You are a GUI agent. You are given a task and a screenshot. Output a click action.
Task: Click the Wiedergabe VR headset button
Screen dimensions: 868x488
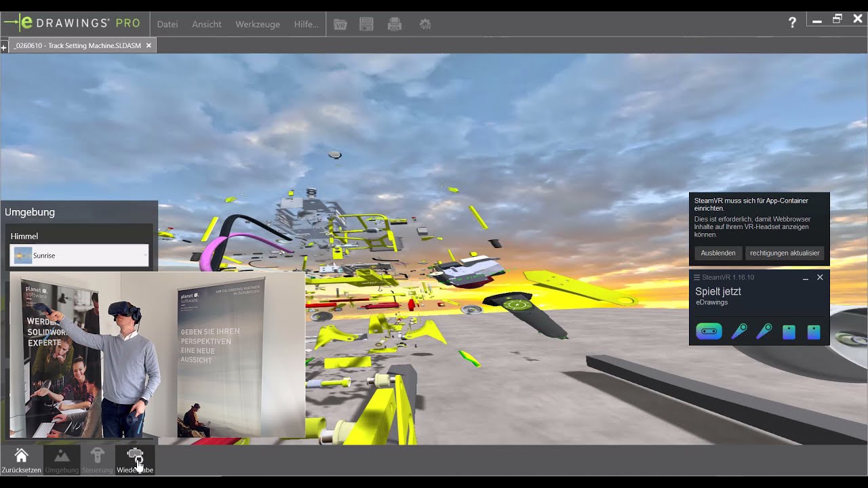click(x=135, y=460)
